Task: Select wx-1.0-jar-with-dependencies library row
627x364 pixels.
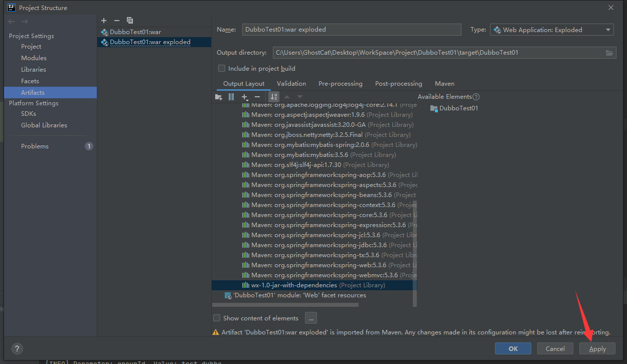Action: tap(314, 285)
